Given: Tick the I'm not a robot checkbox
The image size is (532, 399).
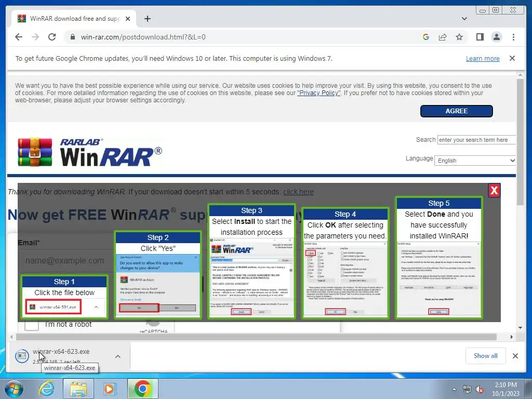Looking at the screenshot, I should click(x=32, y=325).
